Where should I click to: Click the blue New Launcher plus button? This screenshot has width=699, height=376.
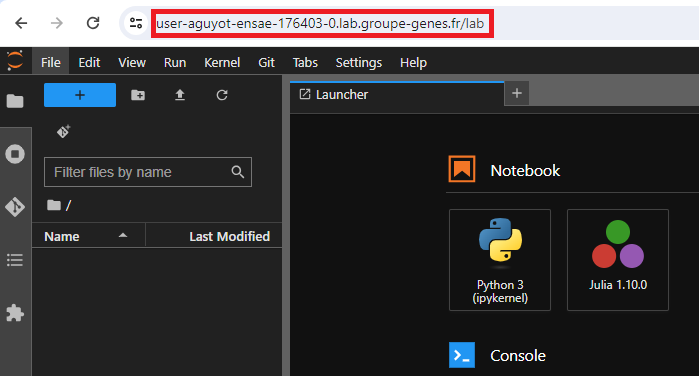click(x=80, y=95)
